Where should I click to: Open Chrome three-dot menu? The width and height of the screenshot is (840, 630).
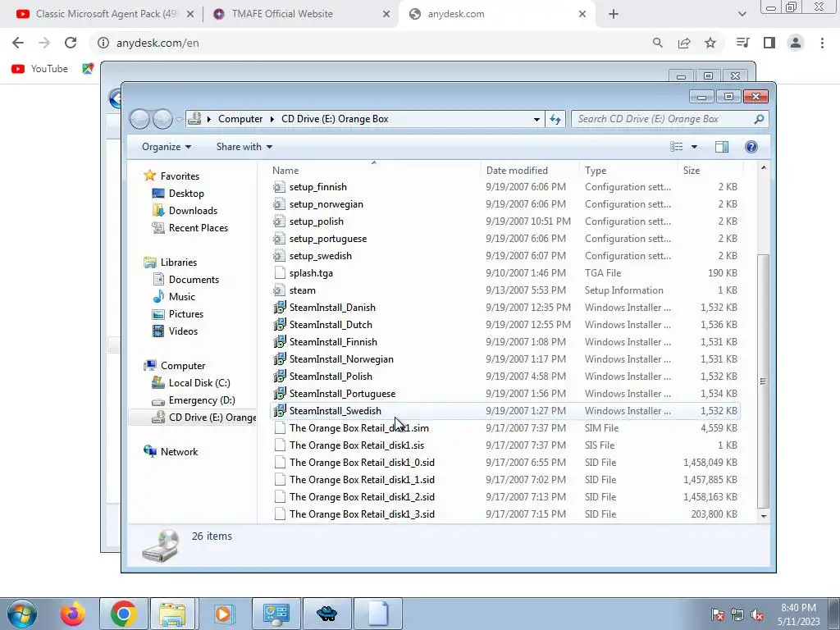tap(822, 43)
